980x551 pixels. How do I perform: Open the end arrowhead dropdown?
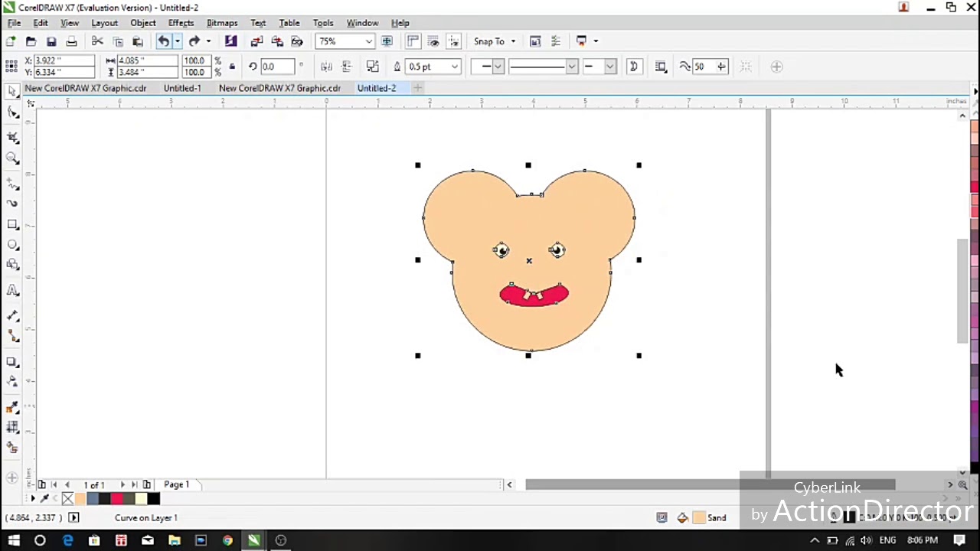pos(609,67)
